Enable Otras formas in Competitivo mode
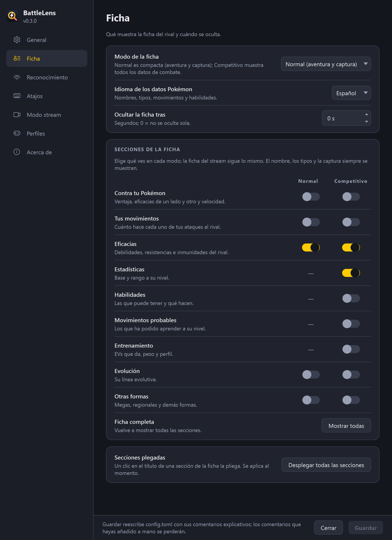 (x=351, y=400)
